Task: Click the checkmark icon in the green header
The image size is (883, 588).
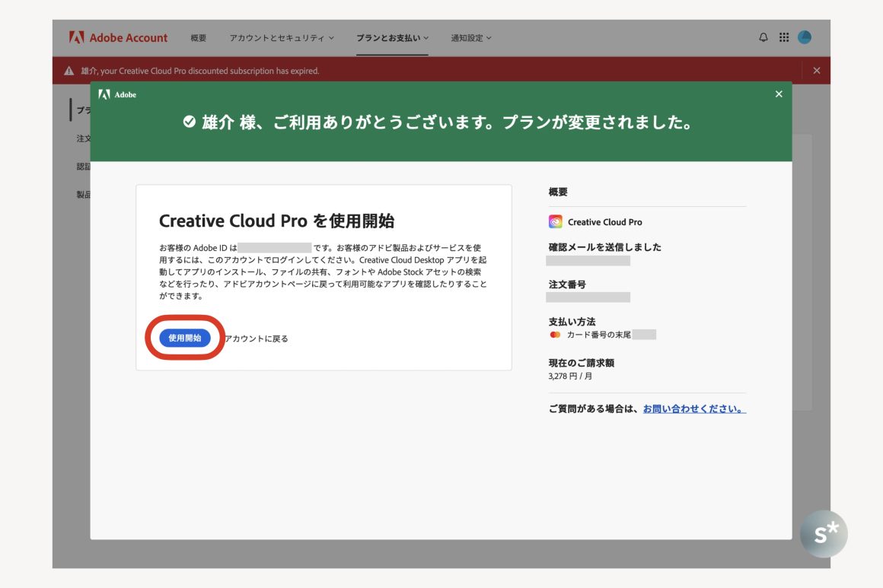Action: (x=190, y=122)
